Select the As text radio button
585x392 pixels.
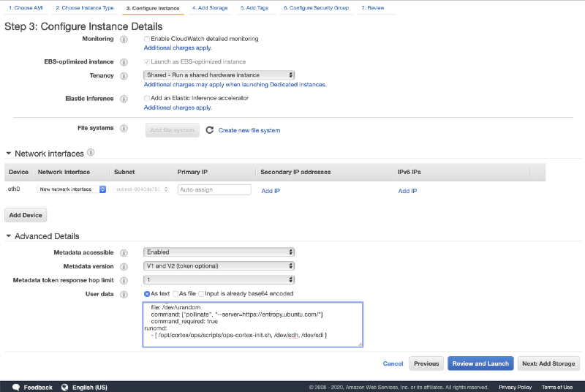[147, 294]
